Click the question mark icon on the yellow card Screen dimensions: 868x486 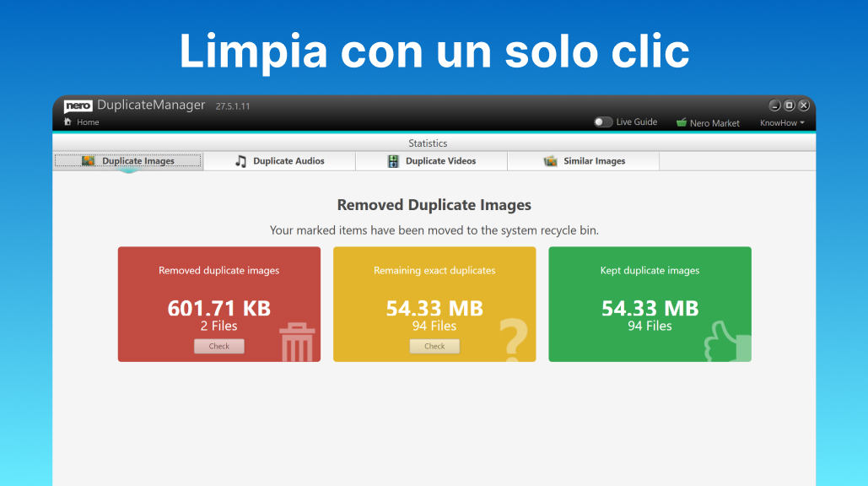click(x=514, y=337)
